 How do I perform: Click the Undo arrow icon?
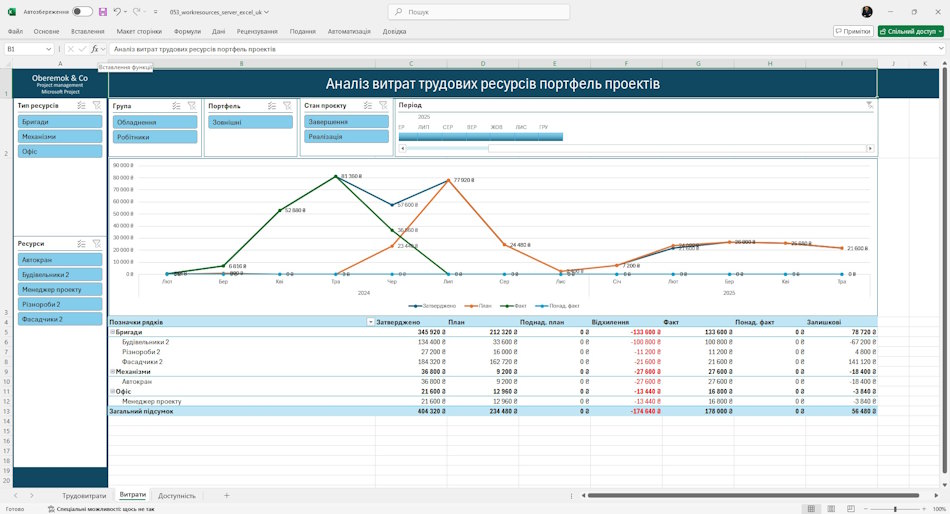(117, 12)
